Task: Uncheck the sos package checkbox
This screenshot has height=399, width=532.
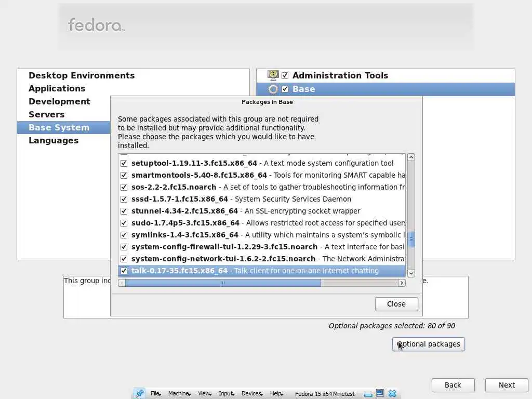Action: [124, 187]
